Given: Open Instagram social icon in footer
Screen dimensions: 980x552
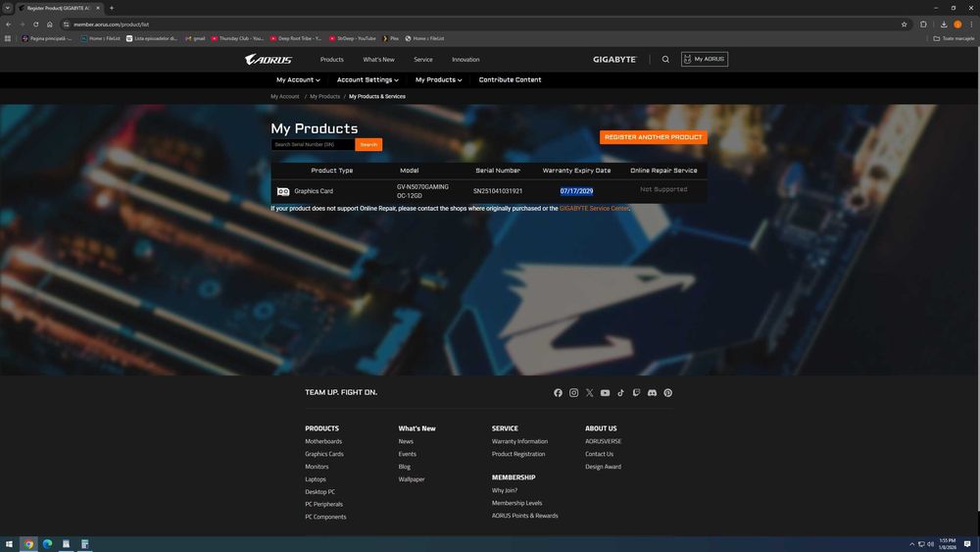Looking at the screenshot, I should pyautogui.click(x=573, y=392).
